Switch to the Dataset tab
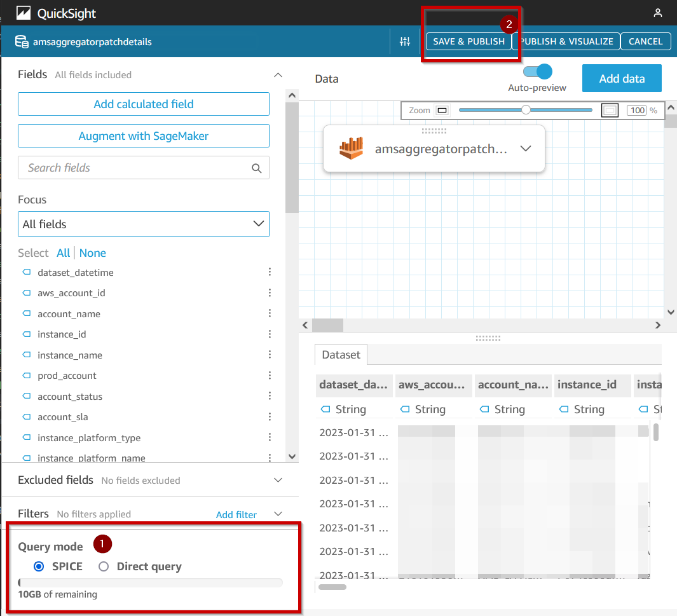677x616 pixels. [341, 355]
